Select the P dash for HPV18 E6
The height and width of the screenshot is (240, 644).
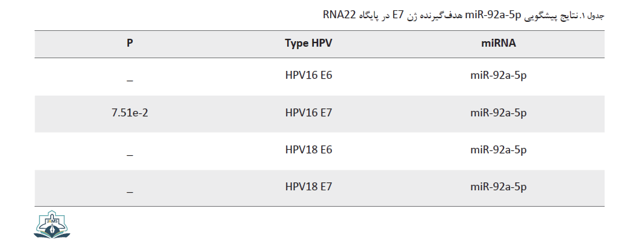click(x=130, y=155)
